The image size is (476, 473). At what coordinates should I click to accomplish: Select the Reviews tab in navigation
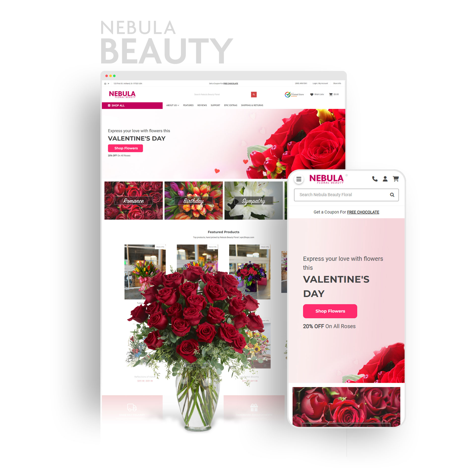click(203, 105)
